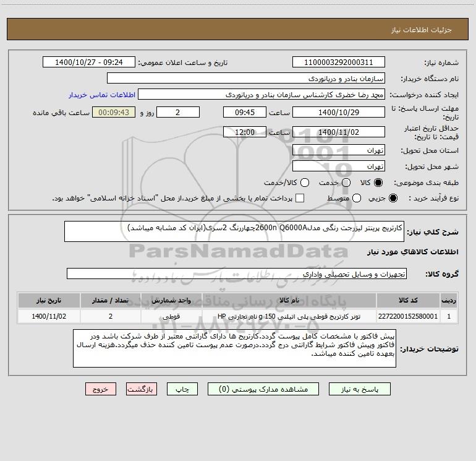The image size is (476, 461).
Task: Click the پاسخ به نیاز button
Action: coord(359,389)
